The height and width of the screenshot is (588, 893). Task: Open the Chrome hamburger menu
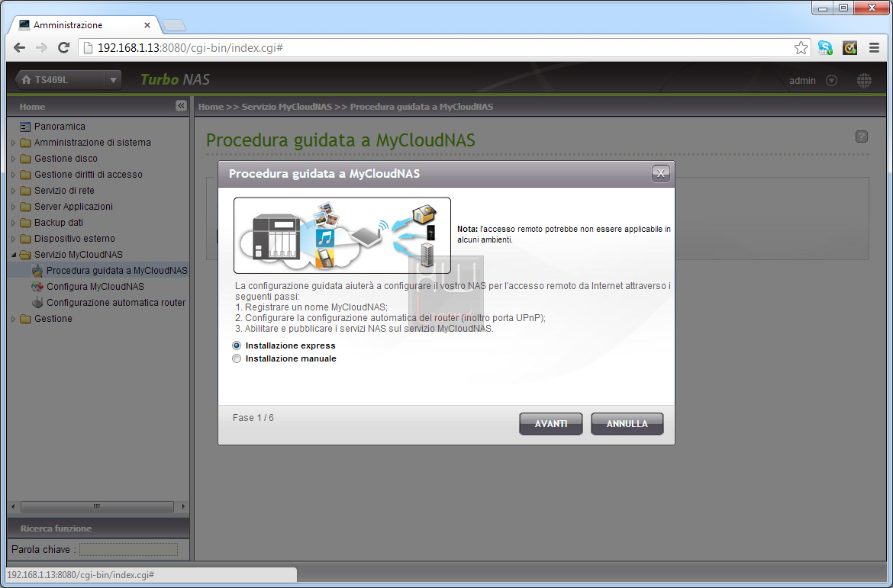click(874, 48)
